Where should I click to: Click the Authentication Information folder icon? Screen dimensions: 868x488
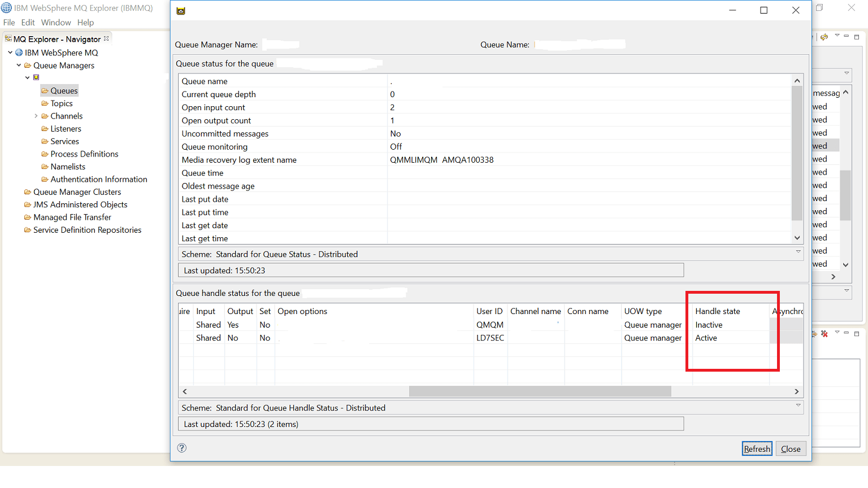[x=45, y=179]
